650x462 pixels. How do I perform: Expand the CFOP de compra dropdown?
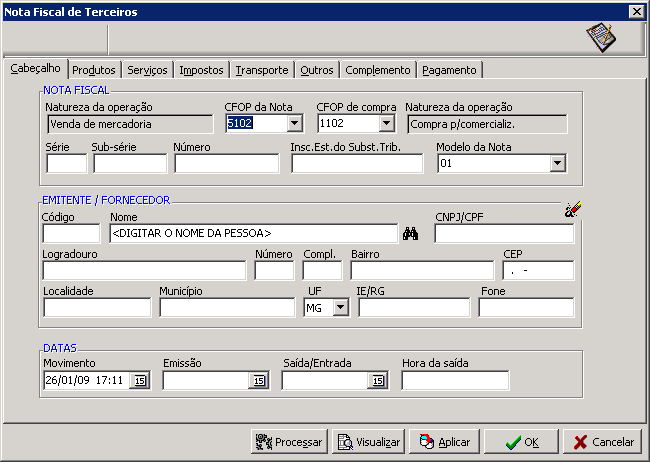387,124
